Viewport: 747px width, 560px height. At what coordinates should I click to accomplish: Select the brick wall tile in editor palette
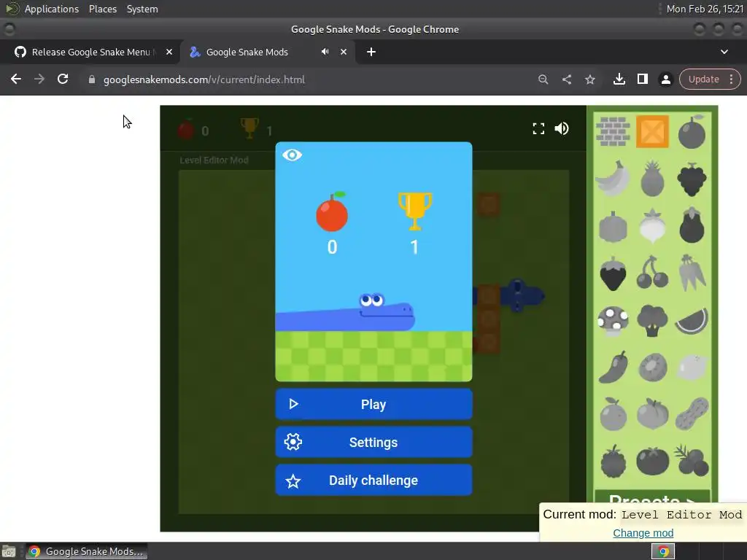(613, 131)
